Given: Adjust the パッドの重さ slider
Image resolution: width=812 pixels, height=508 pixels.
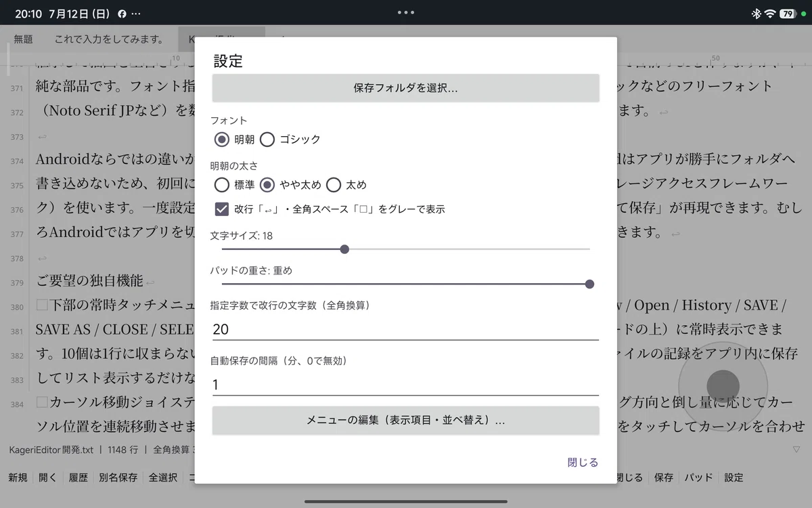Looking at the screenshot, I should [x=406, y=284].
